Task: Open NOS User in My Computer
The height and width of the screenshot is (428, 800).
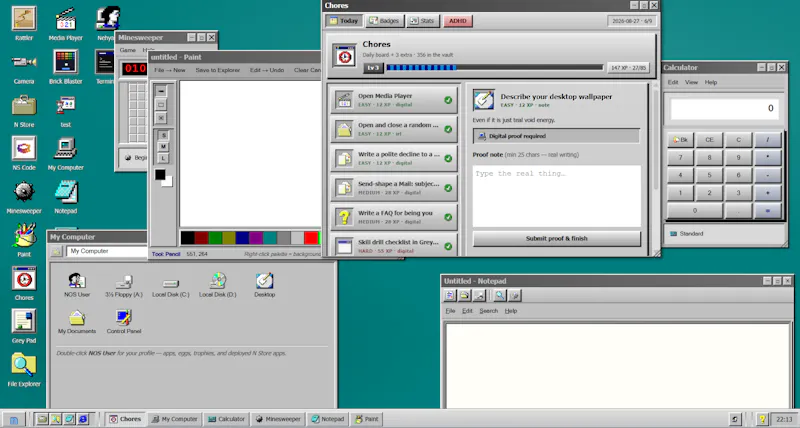Action: pyautogui.click(x=77, y=285)
